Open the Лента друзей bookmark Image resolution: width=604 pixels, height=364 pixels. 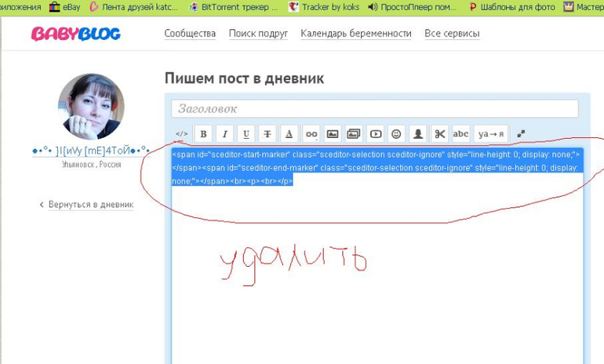tap(134, 7)
